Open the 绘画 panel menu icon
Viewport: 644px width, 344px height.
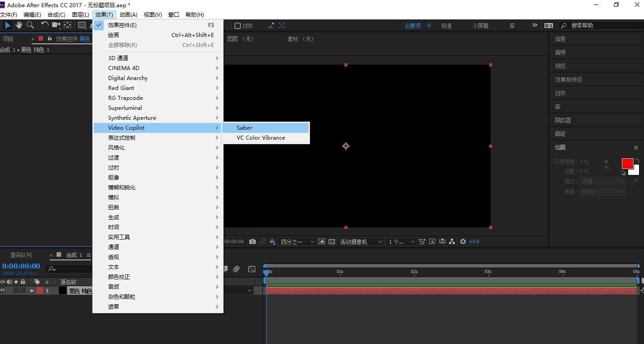pyautogui.click(x=635, y=147)
